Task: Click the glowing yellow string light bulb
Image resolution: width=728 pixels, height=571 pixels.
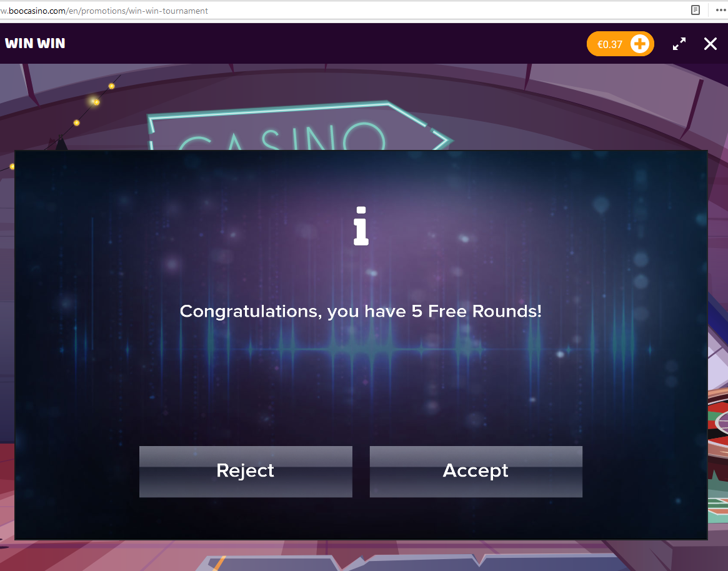Action: click(95, 102)
